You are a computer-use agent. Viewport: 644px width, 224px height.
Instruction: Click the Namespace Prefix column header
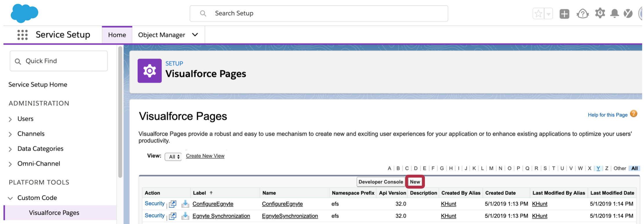click(353, 193)
